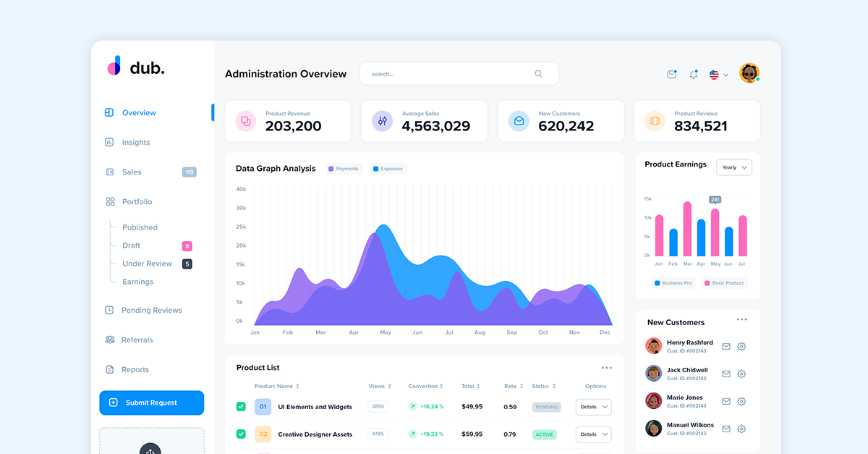Open the mail inbox icon in header

coord(672,75)
